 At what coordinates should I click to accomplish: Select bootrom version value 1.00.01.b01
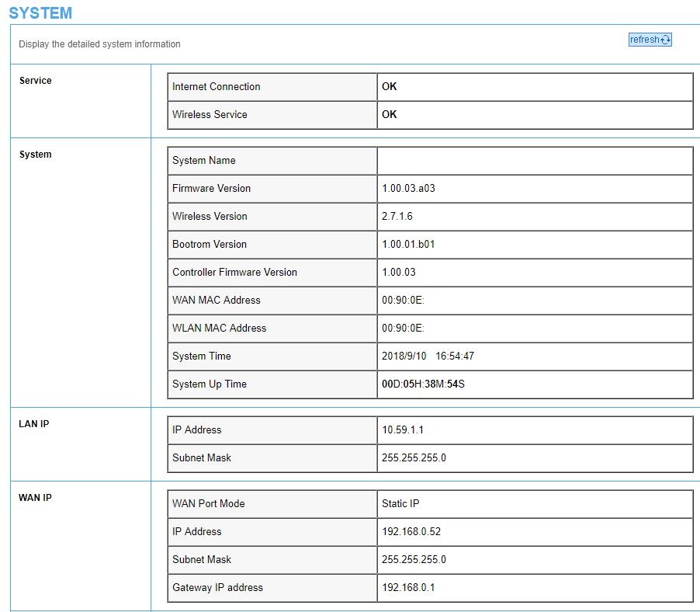(407, 245)
